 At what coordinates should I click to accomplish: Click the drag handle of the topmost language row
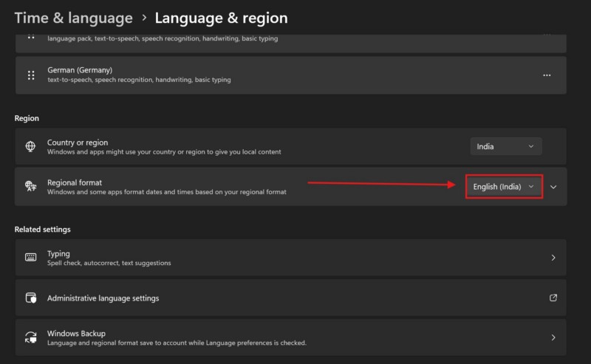[31, 37]
